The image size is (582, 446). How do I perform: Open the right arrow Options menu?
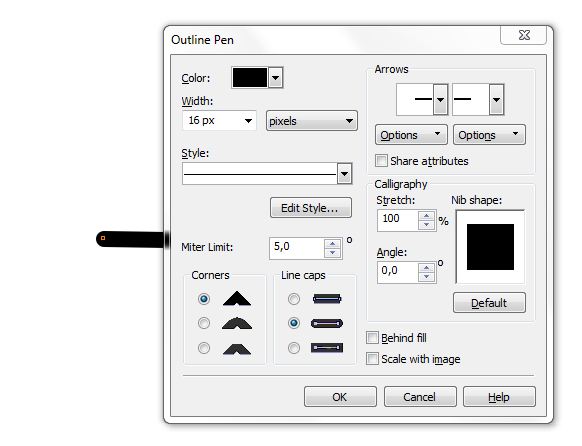[489, 135]
